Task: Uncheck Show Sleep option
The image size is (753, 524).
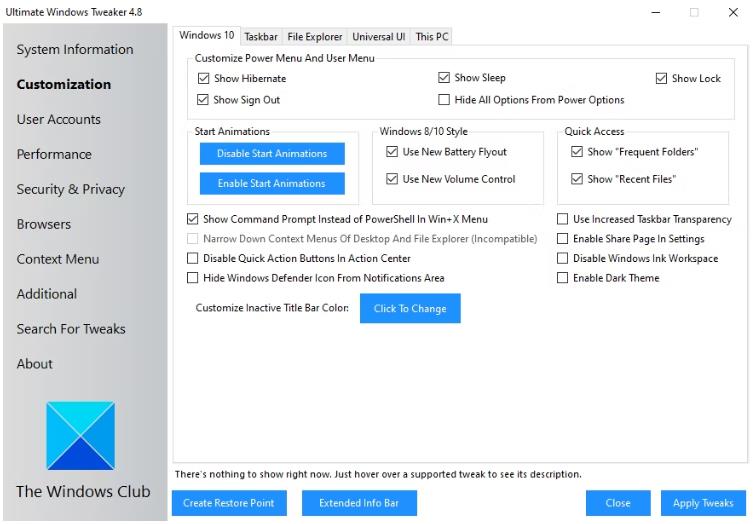Action: 444,78
